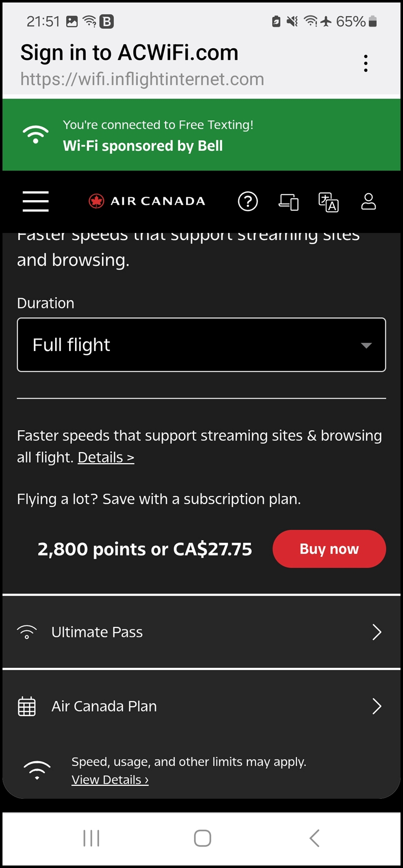Expand the Ultimate Pass section
This screenshot has width=403, height=868.
point(201,632)
